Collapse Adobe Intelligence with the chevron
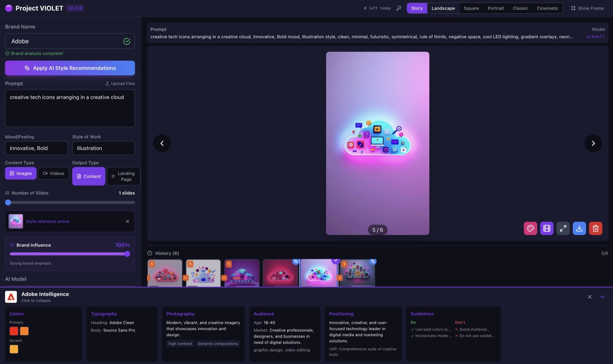The image size is (613, 364). point(602,297)
